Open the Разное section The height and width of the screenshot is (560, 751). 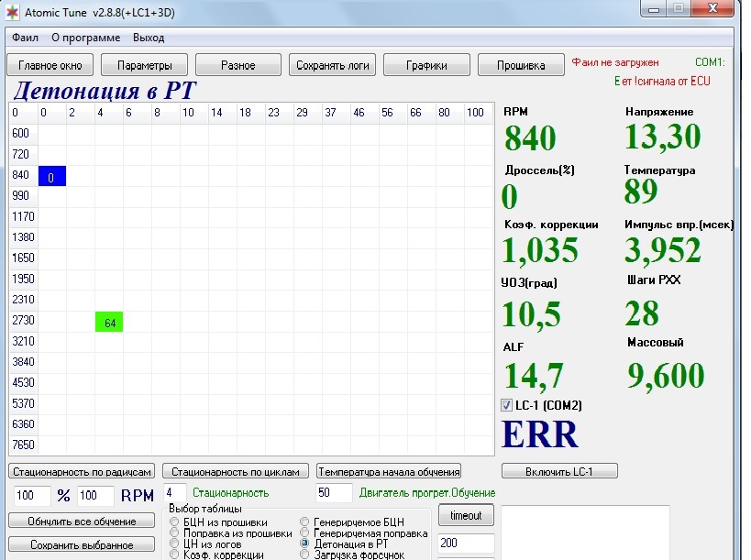pyautogui.click(x=238, y=65)
